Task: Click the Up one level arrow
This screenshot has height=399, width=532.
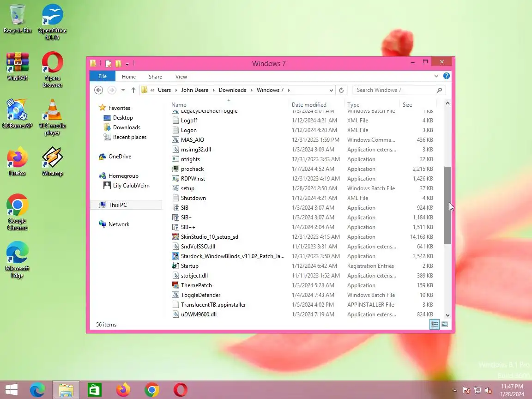Action: point(133,90)
